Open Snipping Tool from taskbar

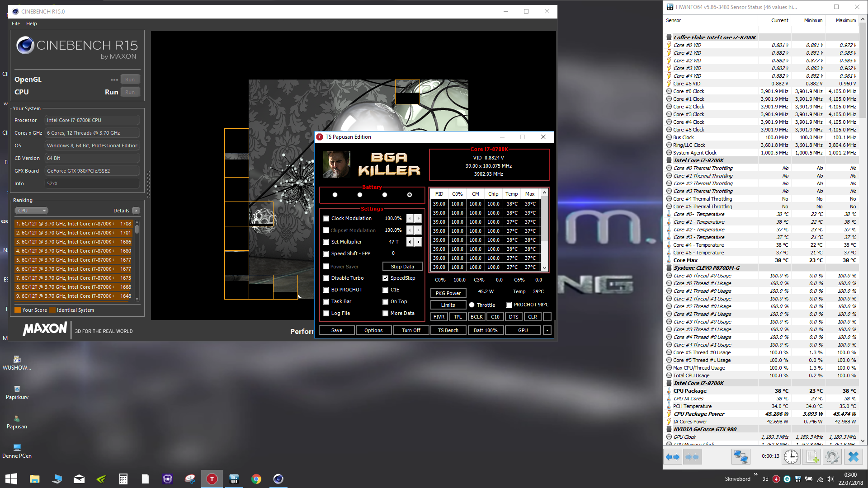tap(190, 479)
